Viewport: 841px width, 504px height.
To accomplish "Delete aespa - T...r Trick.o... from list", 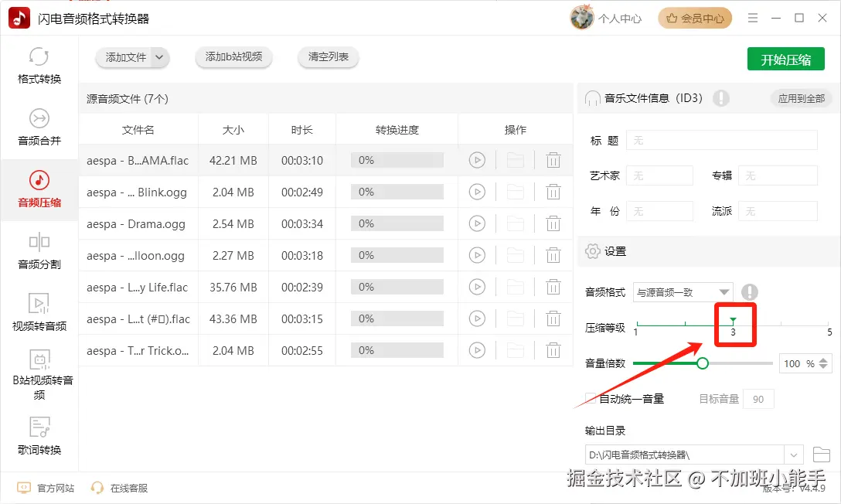I will 553,350.
